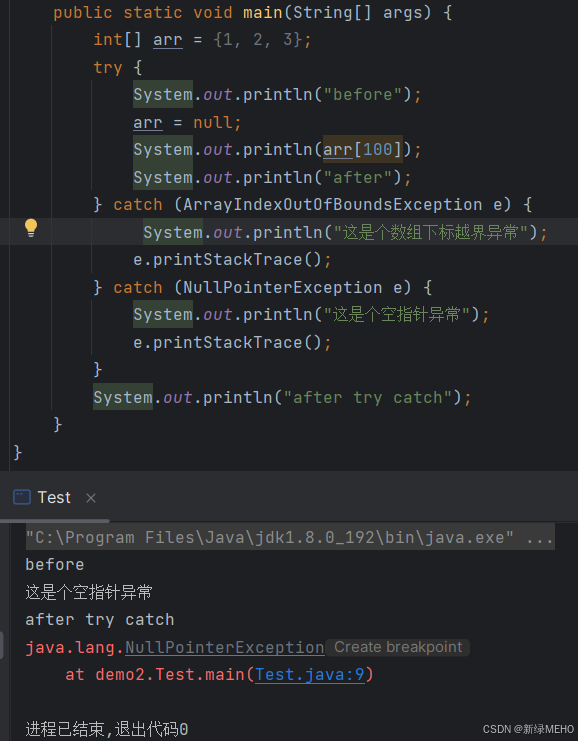
Task: Click the 进程已结束 exit code message
Action: (107, 729)
